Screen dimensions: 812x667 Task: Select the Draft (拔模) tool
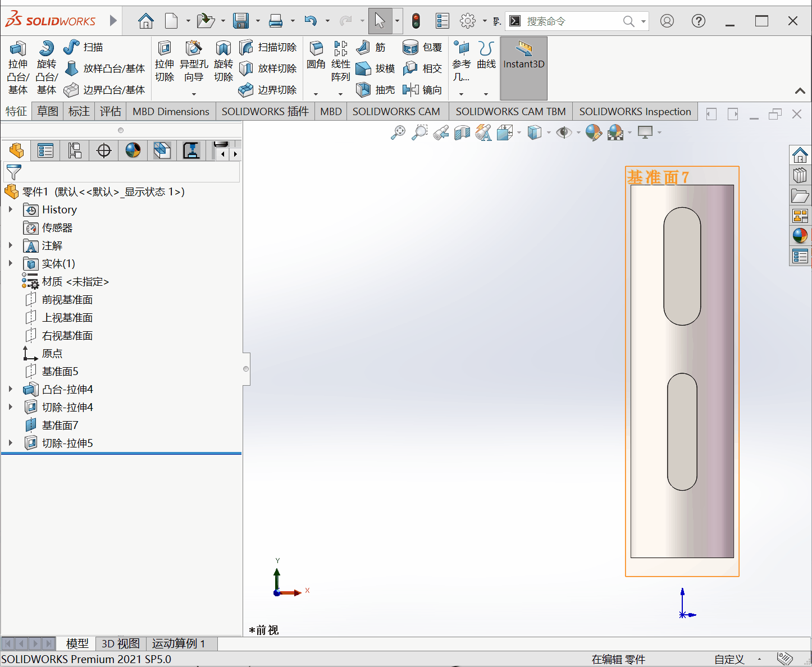tap(376, 68)
